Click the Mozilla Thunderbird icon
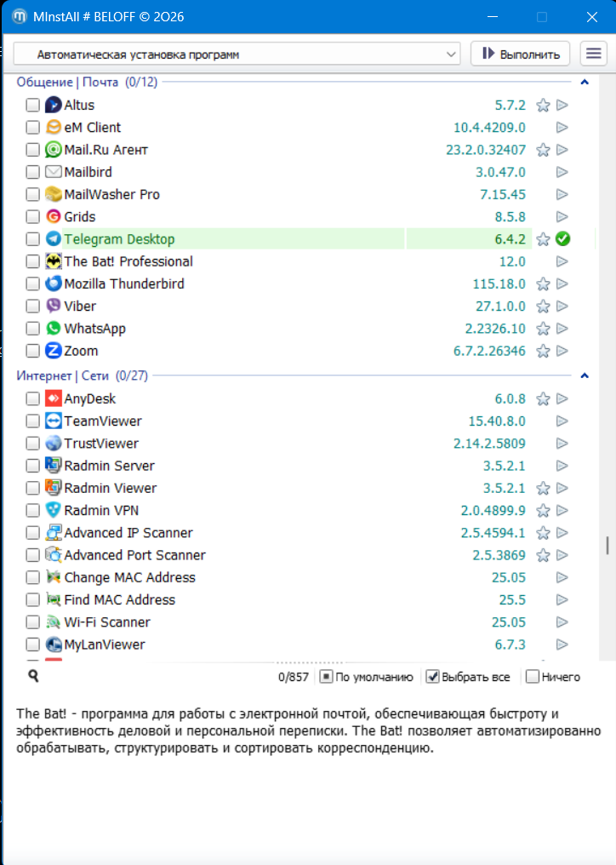Image resolution: width=616 pixels, height=865 pixels. (x=53, y=284)
